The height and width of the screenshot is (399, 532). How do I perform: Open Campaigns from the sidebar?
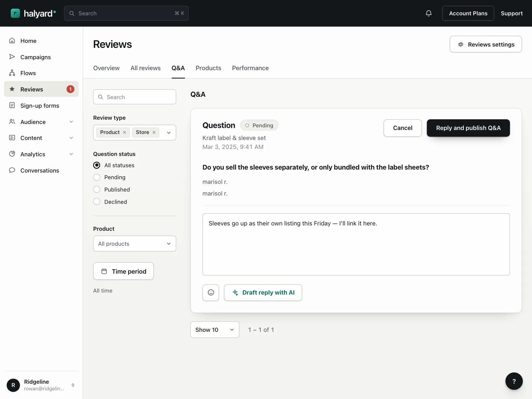click(41, 57)
